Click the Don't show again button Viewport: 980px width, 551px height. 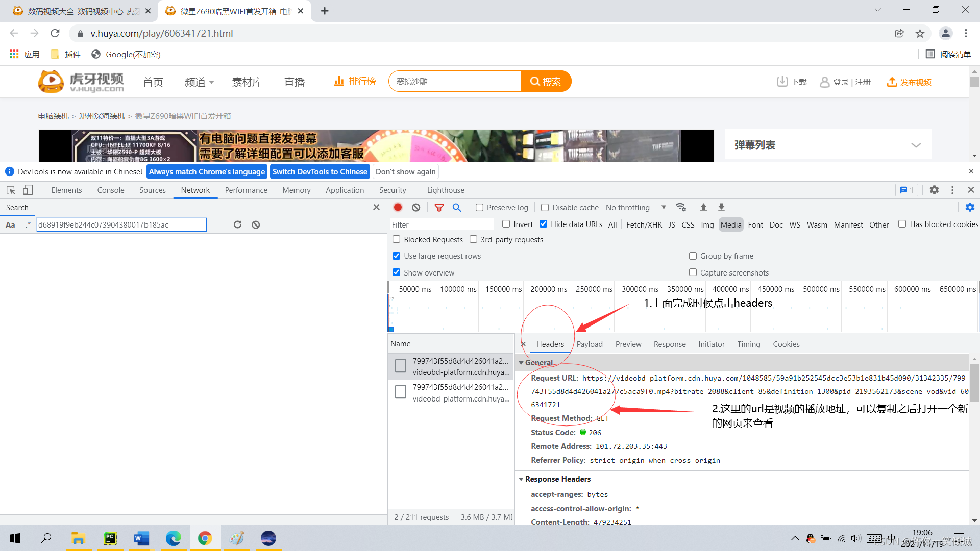coord(405,172)
